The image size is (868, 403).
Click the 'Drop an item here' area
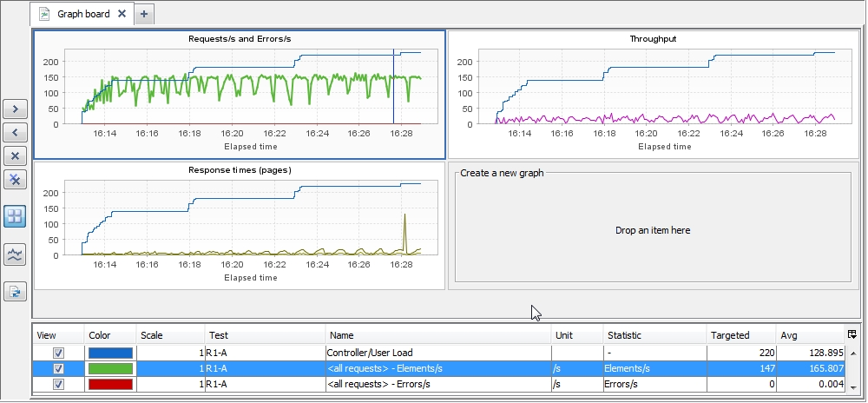653,230
